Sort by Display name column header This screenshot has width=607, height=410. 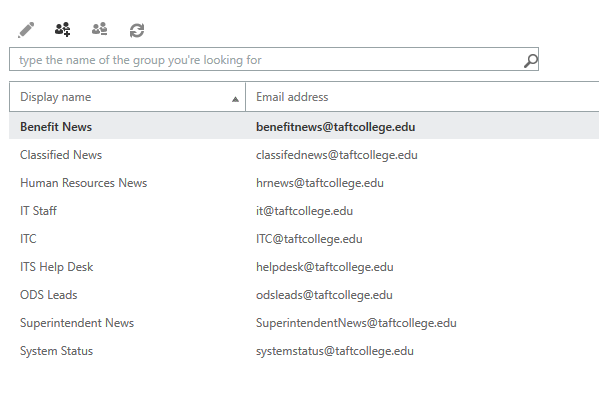point(127,97)
